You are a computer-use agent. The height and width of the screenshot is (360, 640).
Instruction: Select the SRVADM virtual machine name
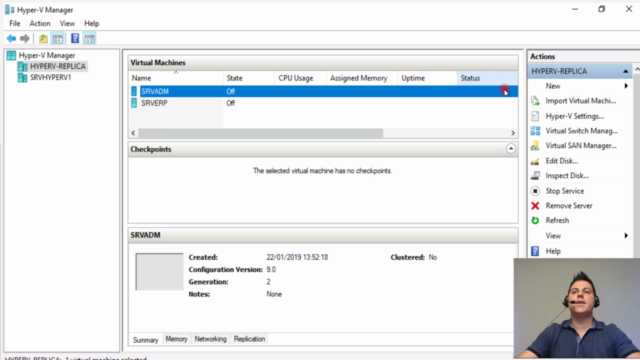pos(155,91)
